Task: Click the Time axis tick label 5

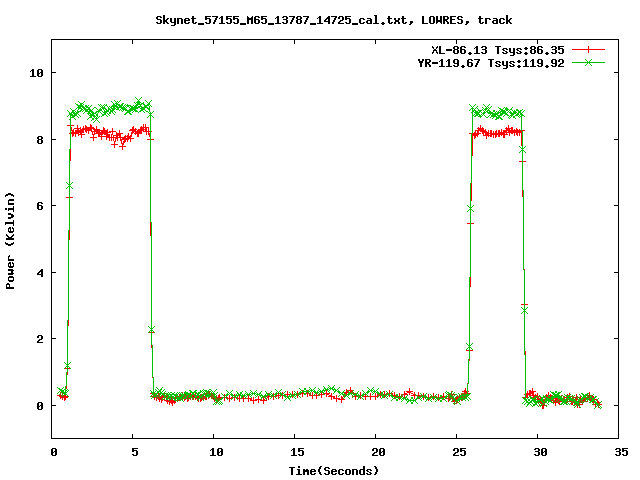Action: (135, 452)
